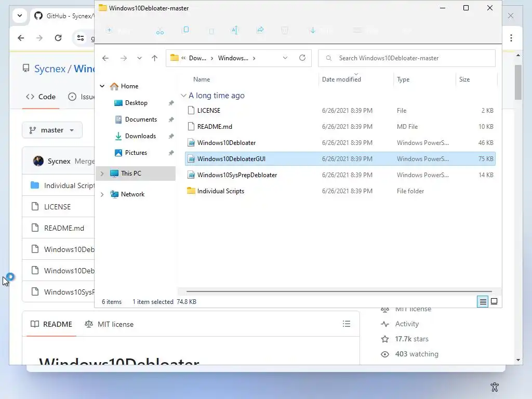
Task: Sort files by Date modified column
Action: point(341,79)
